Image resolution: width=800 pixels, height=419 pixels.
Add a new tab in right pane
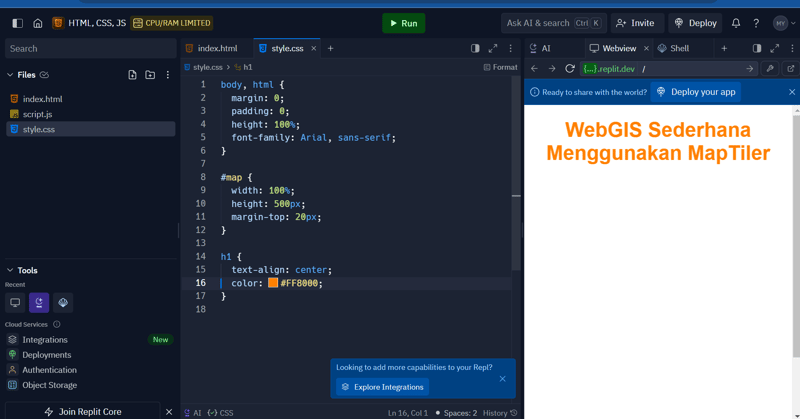click(724, 48)
